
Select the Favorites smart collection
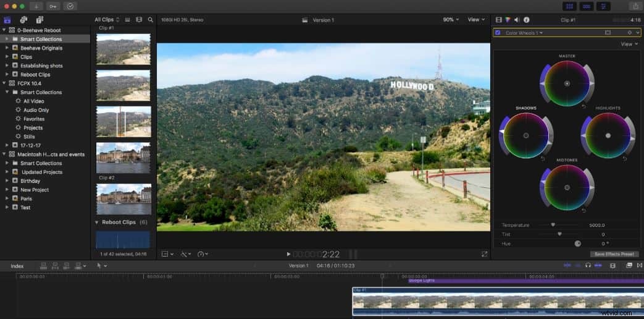click(x=34, y=119)
